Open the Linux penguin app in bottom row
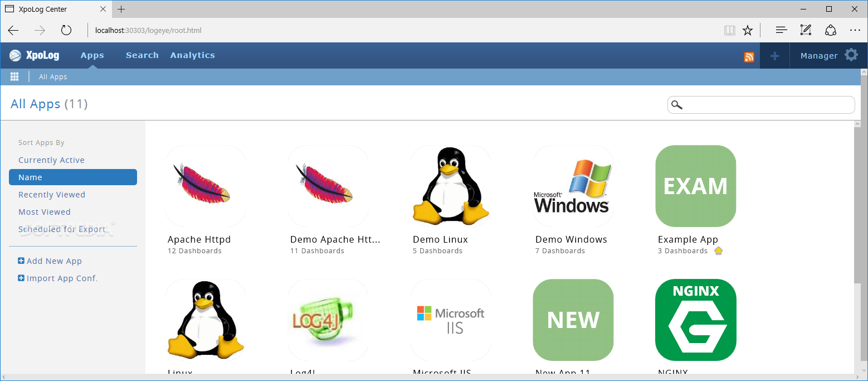The width and height of the screenshot is (868, 381). click(x=206, y=320)
